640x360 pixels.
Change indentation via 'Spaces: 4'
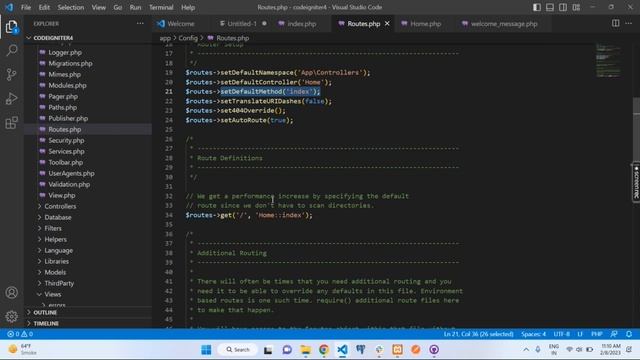(533, 334)
